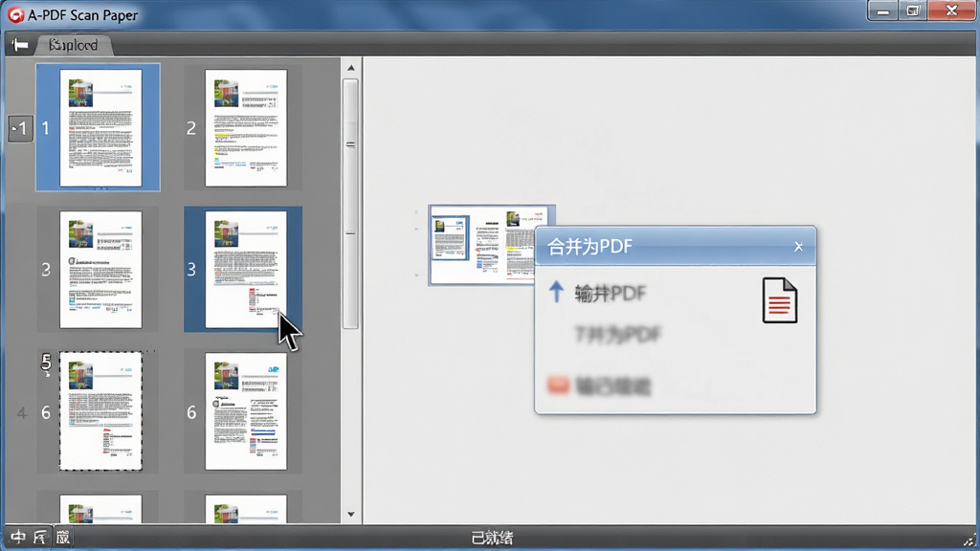Click the 合并为PDF popup title
Screen dimensions: 980x551
(590, 247)
